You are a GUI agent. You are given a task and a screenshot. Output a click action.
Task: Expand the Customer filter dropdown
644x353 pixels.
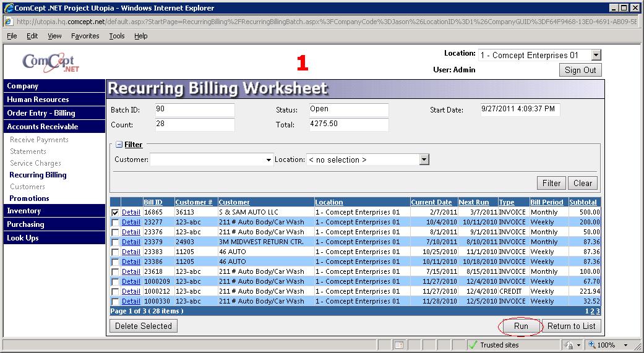(x=269, y=160)
